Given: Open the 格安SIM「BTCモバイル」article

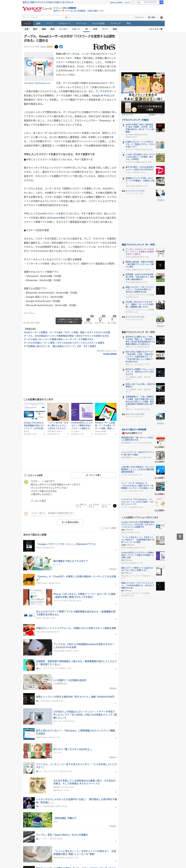Looking at the screenshot, I should click(x=75, y=697).
